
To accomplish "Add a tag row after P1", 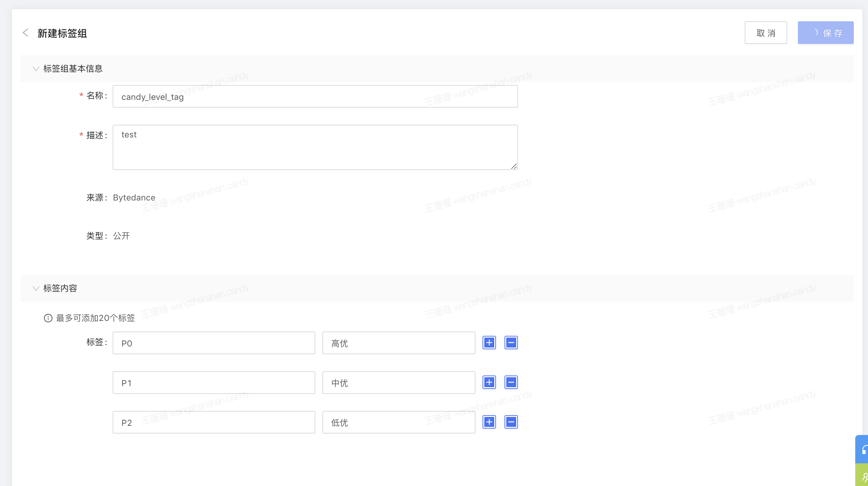I will tap(489, 382).
